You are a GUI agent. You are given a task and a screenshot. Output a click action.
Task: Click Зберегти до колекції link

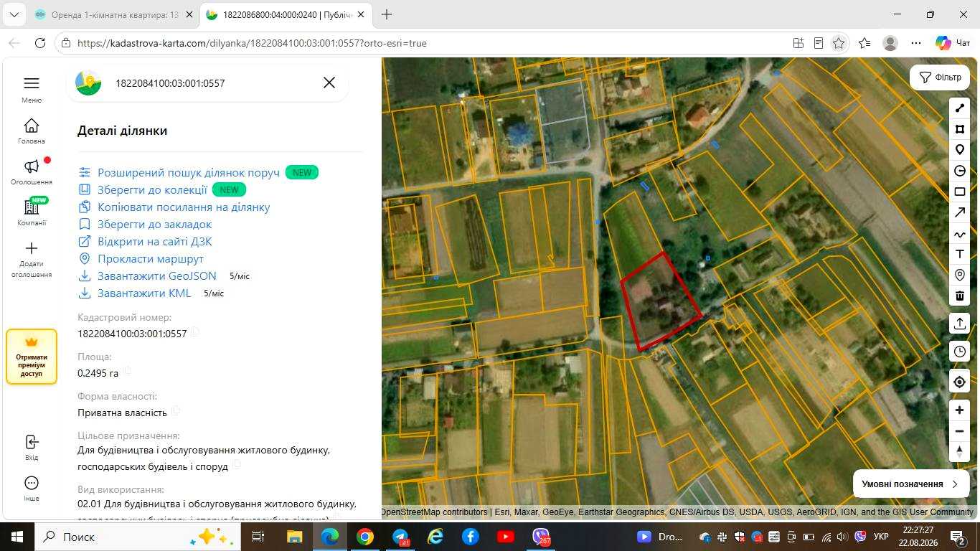pos(152,190)
